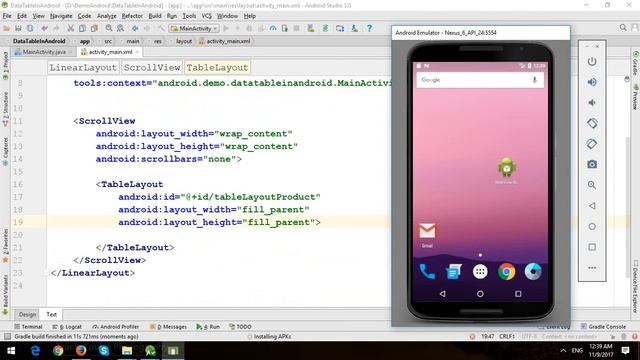Power off the emulator with power icon
Image resolution: width=640 pixels, height=360 pixels.
tap(592, 62)
